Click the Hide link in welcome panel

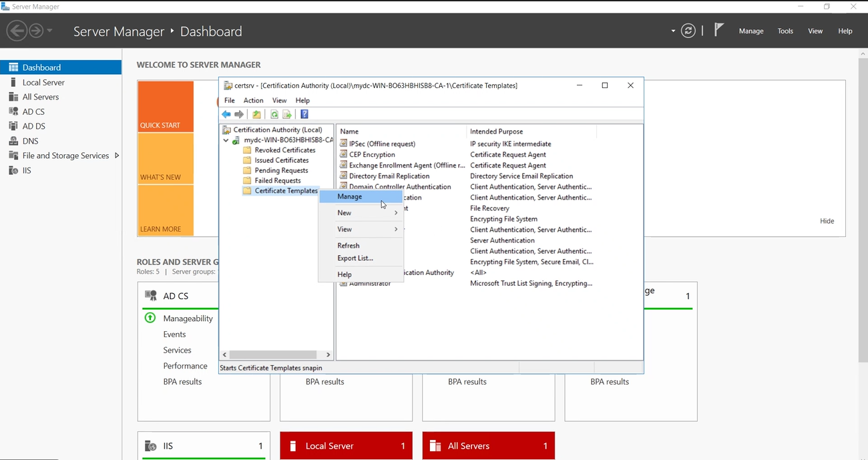pyautogui.click(x=827, y=221)
